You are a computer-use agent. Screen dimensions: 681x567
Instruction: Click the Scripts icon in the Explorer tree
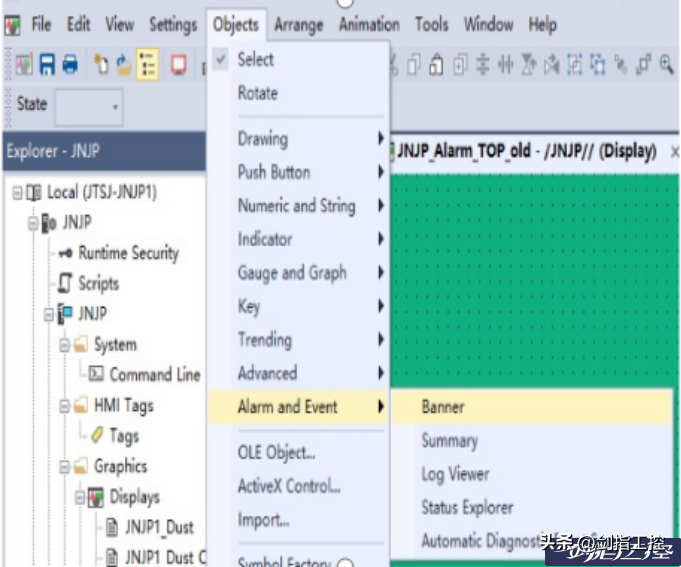(x=65, y=284)
